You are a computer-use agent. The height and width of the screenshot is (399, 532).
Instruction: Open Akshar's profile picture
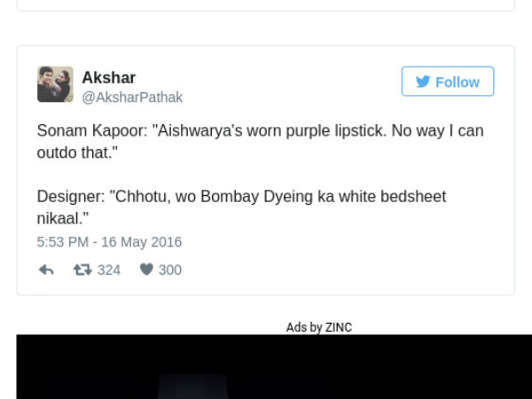pos(55,84)
